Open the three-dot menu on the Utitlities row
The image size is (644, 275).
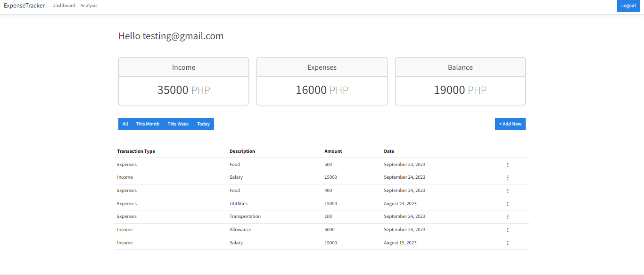pos(508,203)
